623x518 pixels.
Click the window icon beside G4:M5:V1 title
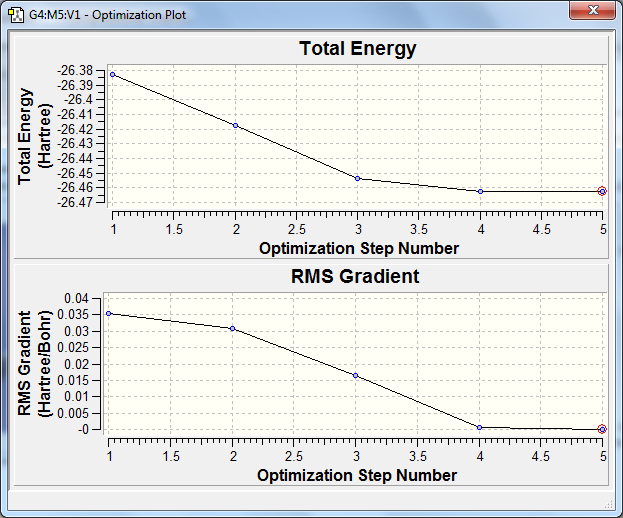[x=16, y=15]
